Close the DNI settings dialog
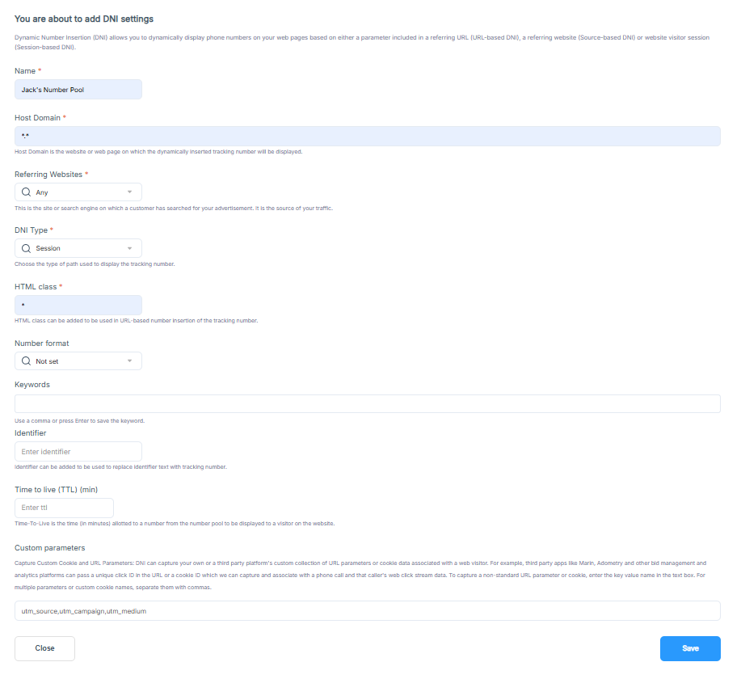 (x=45, y=648)
